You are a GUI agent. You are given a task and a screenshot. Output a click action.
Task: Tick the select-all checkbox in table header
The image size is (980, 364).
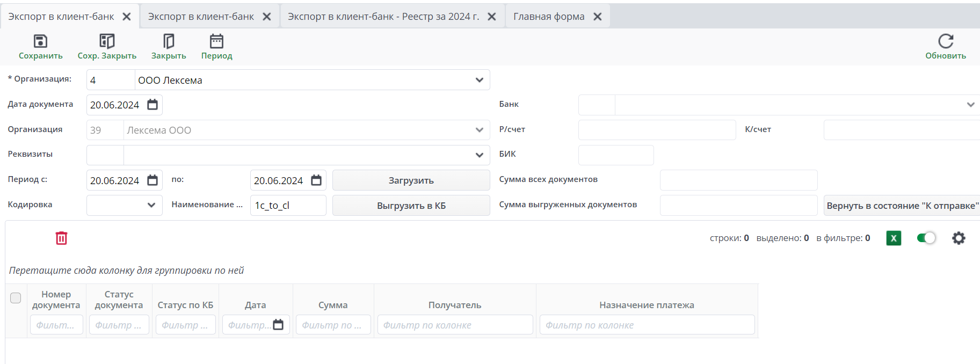point(16,298)
